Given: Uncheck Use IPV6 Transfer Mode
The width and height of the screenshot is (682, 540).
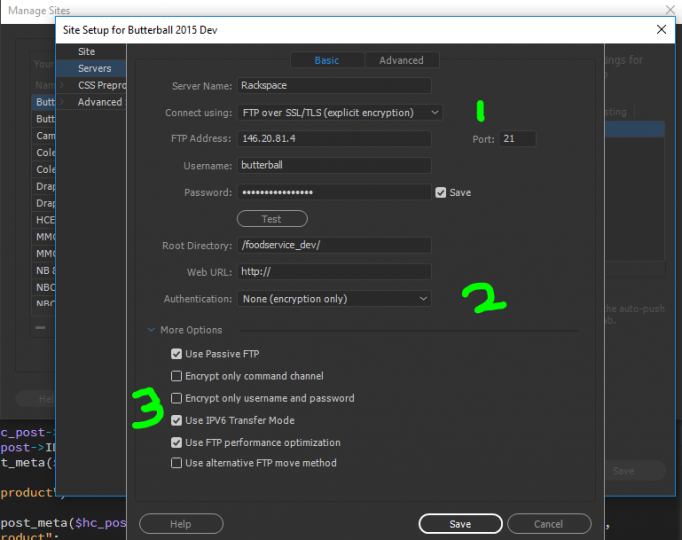Looking at the screenshot, I should pyautogui.click(x=177, y=420).
